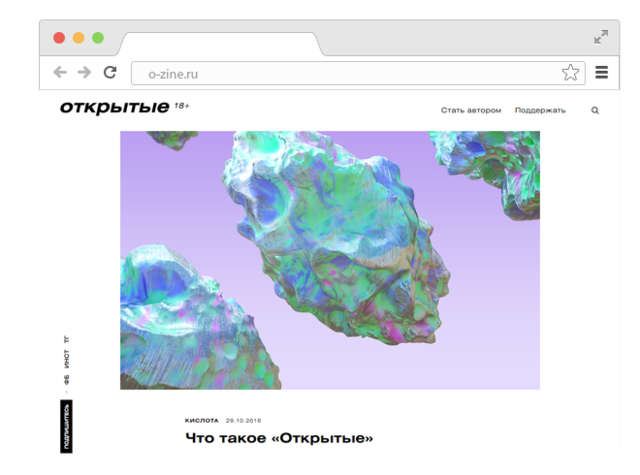Click the o-zine.ru address bar
This screenshot has width=640, height=475.
tap(340, 72)
